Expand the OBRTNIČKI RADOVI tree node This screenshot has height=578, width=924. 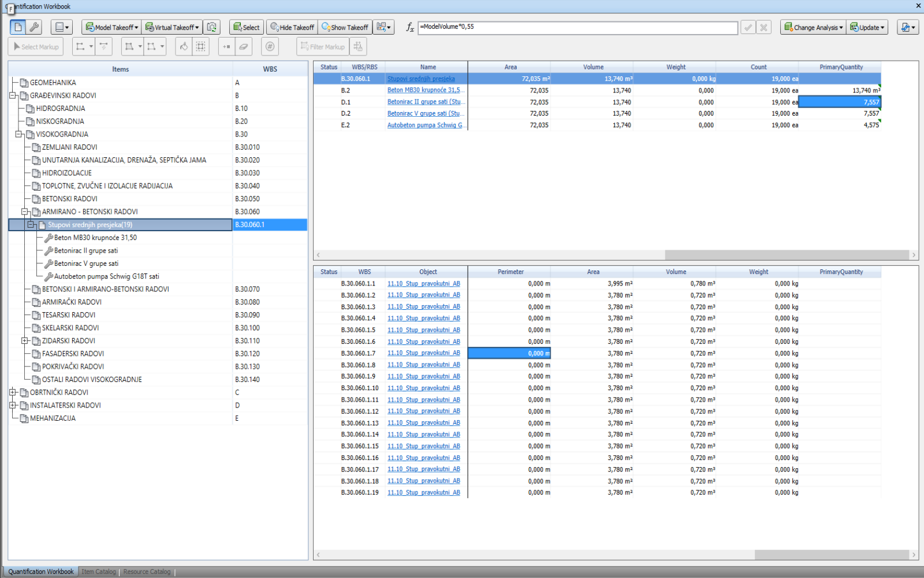coord(13,392)
